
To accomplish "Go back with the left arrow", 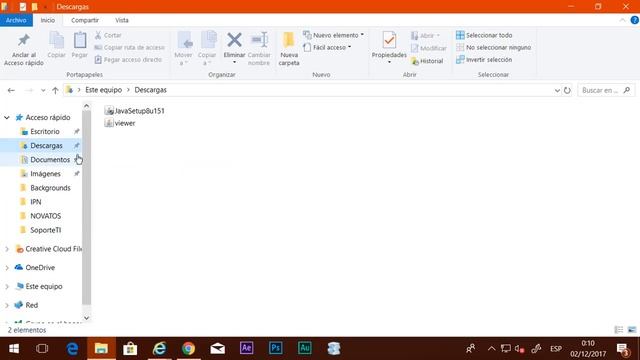I will tap(11, 90).
